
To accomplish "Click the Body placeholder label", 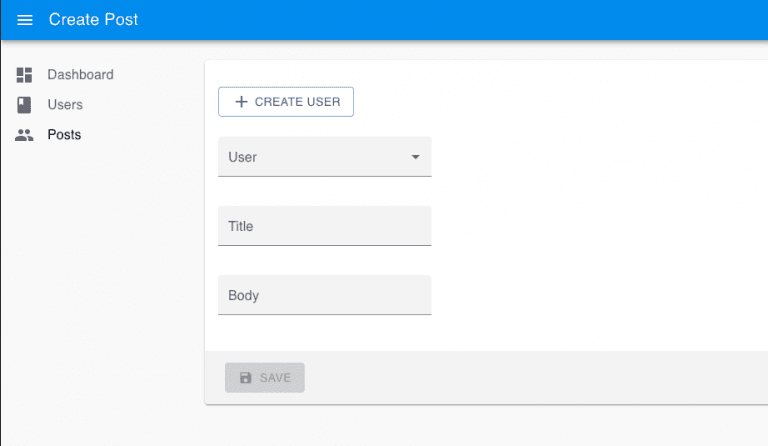I will pos(243,295).
